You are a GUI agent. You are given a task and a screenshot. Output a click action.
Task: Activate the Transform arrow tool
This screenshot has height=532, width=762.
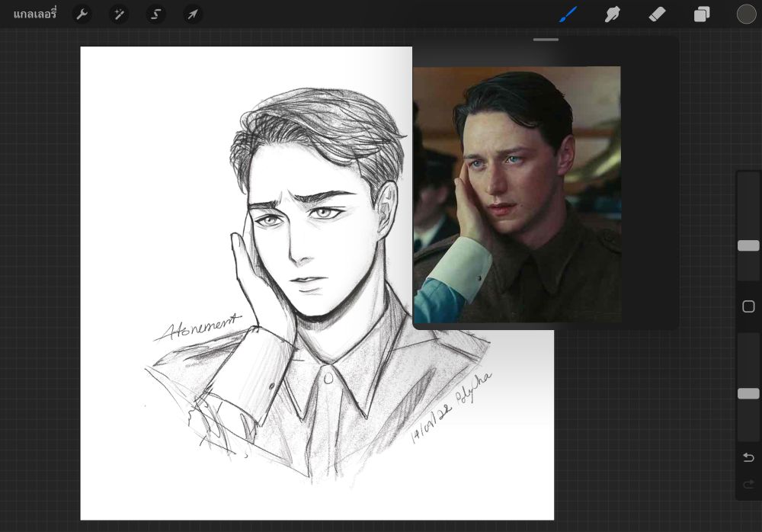click(x=193, y=14)
